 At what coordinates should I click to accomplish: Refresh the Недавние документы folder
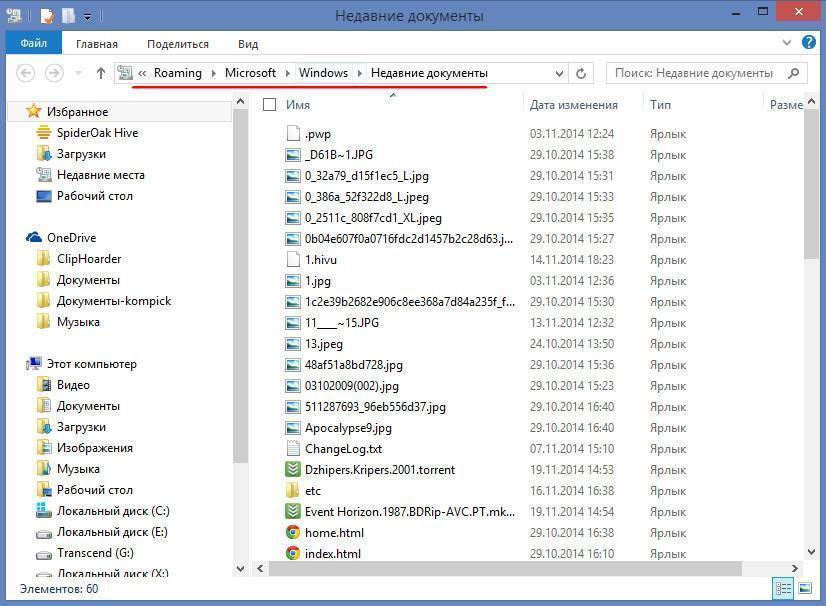[x=582, y=73]
